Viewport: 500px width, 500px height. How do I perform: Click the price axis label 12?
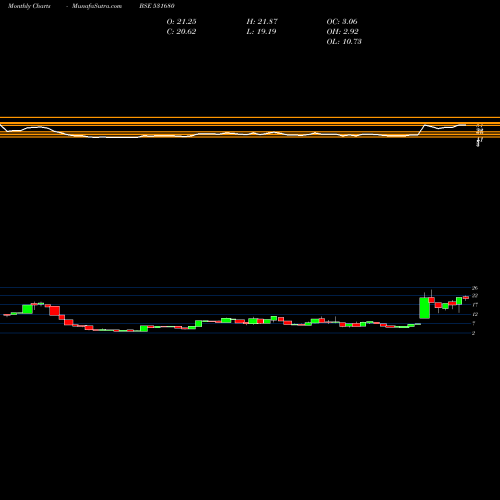point(475,314)
